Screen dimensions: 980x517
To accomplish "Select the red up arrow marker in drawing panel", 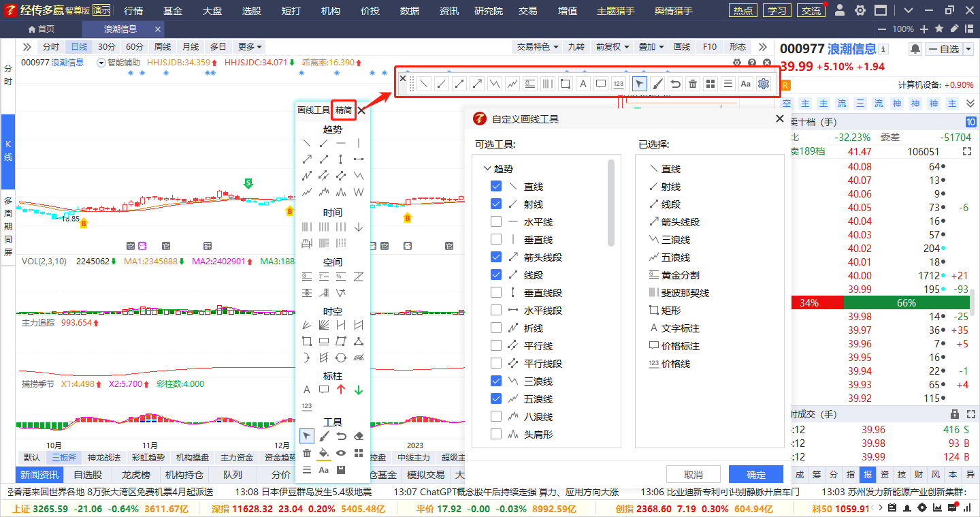I will [x=342, y=390].
